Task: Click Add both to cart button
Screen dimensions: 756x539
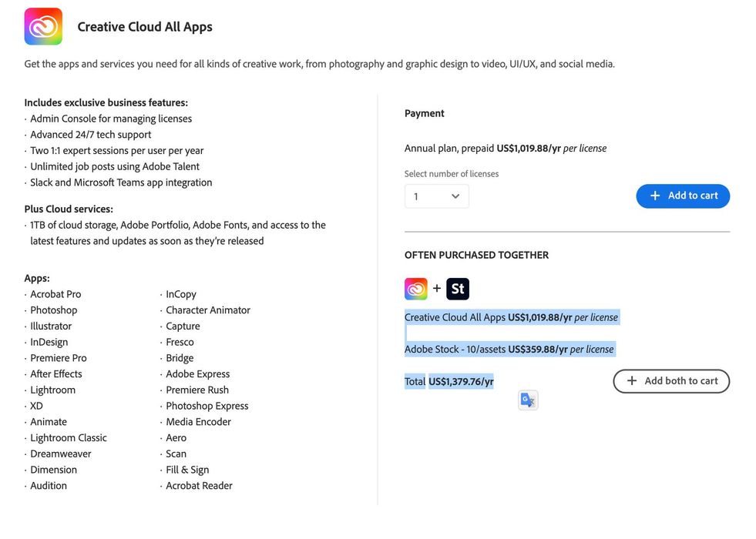Action: [x=671, y=381]
